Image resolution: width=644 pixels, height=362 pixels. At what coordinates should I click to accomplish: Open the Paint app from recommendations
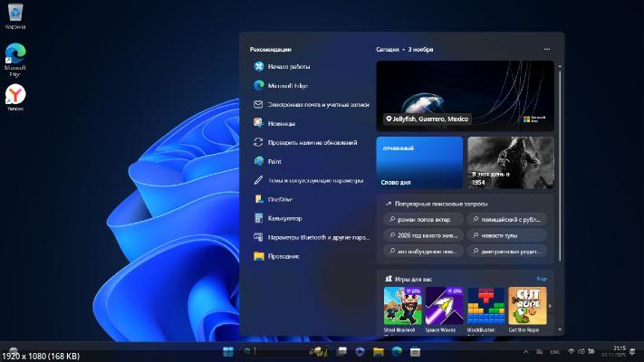pos(274,161)
